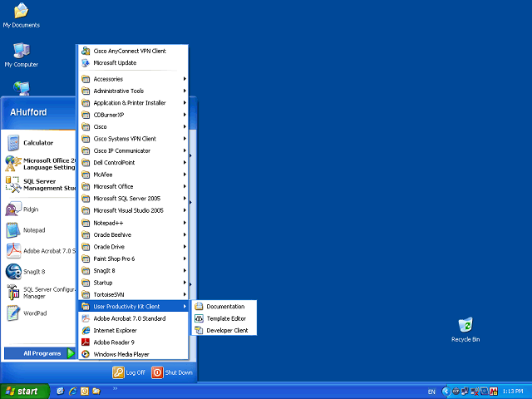Open the Cisco program group

click(x=133, y=127)
